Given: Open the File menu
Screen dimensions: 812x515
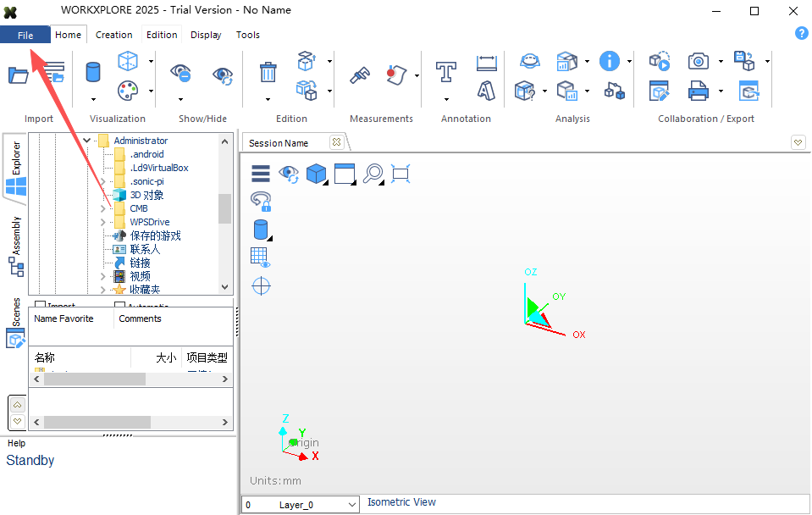Looking at the screenshot, I should pos(25,36).
